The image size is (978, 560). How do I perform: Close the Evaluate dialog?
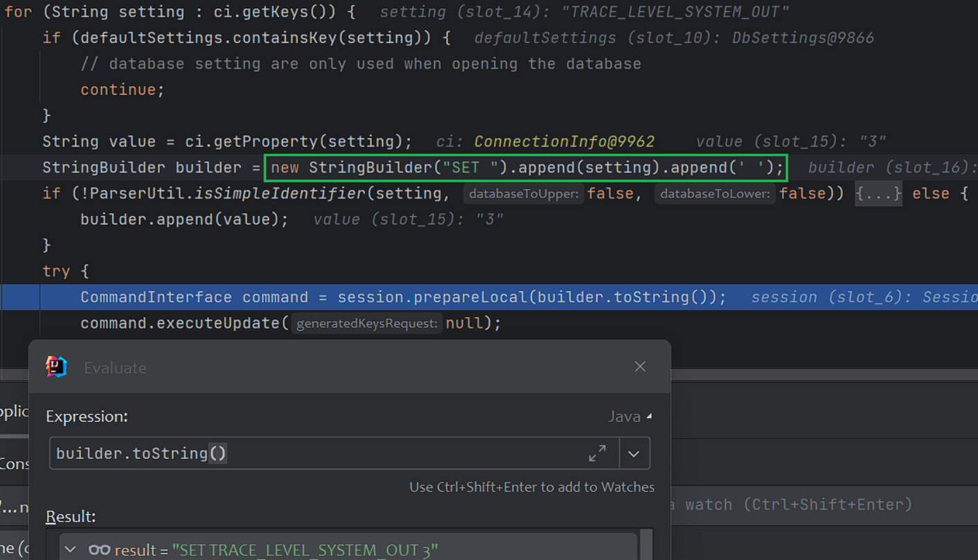[640, 367]
